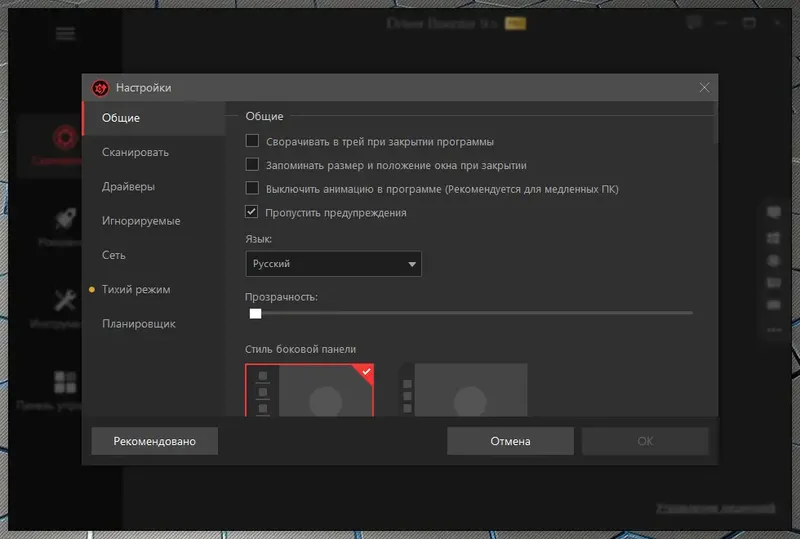Screen dimensions: 800x539
Task: Open the blurred hamburger menu icon
Action: (65, 34)
